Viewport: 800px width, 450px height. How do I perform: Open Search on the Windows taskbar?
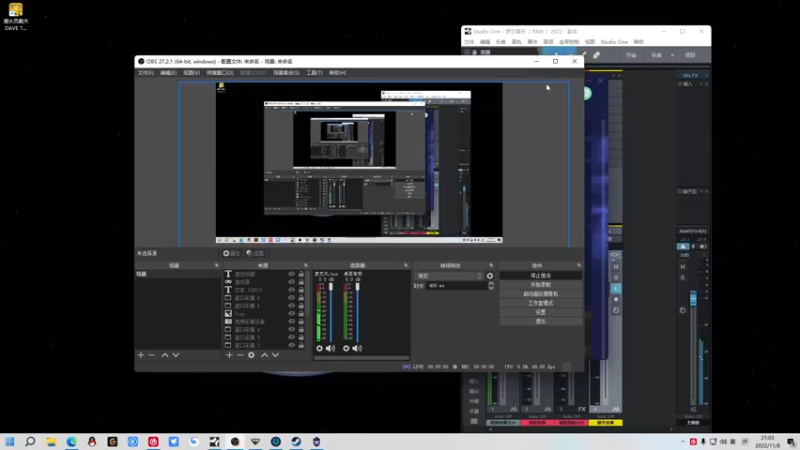coord(30,441)
